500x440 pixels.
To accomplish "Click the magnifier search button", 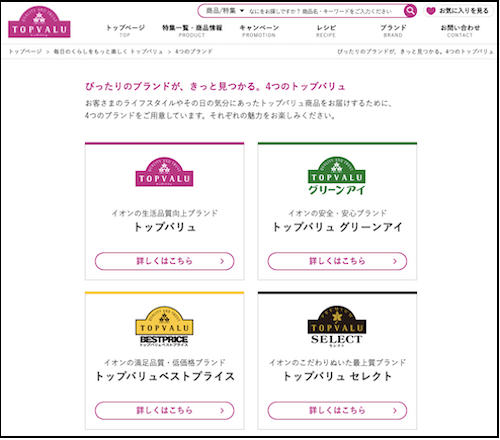I will click(410, 11).
